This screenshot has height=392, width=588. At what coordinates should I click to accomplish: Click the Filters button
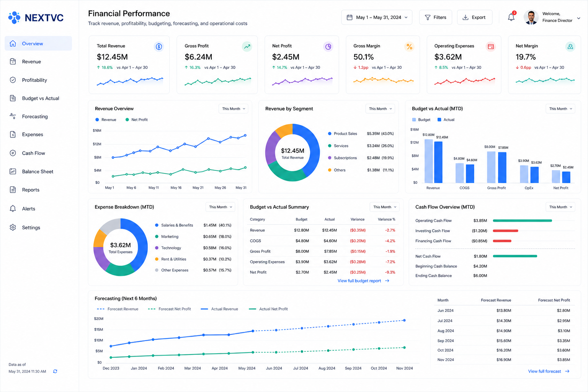click(436, 17)
